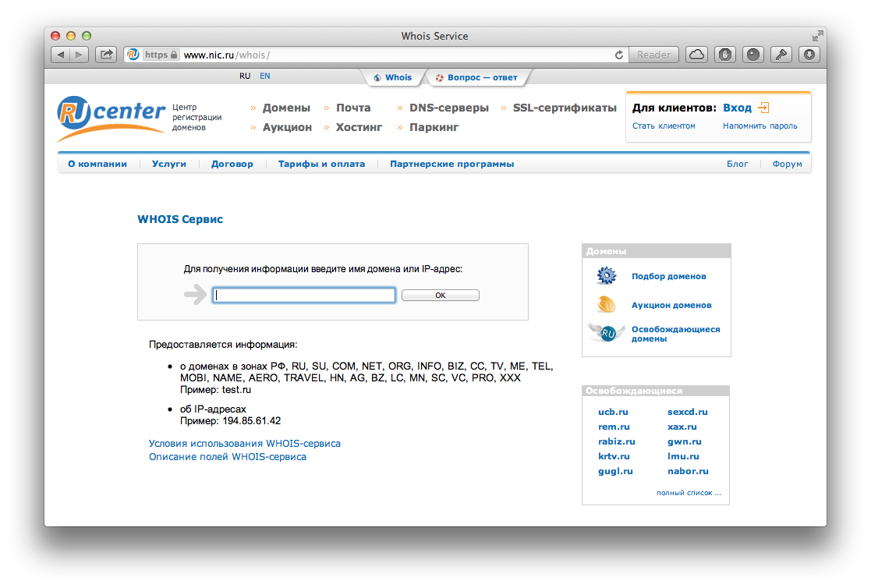Click the gear icon beside Подбор доменов
The width and height of the screenshot is (871, 588).
point(606,276)
